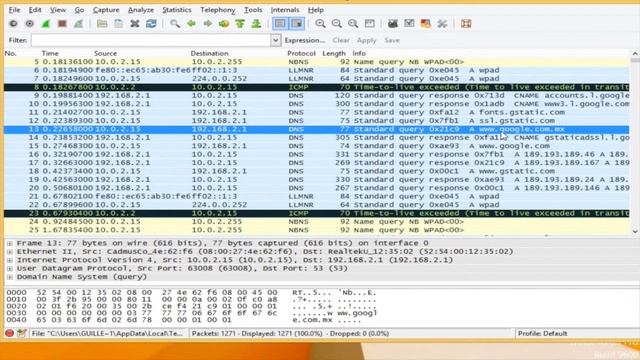Screen dimensions: 640x360
Task: Open expert info red circle in status bar
Action: coord(10,333)
